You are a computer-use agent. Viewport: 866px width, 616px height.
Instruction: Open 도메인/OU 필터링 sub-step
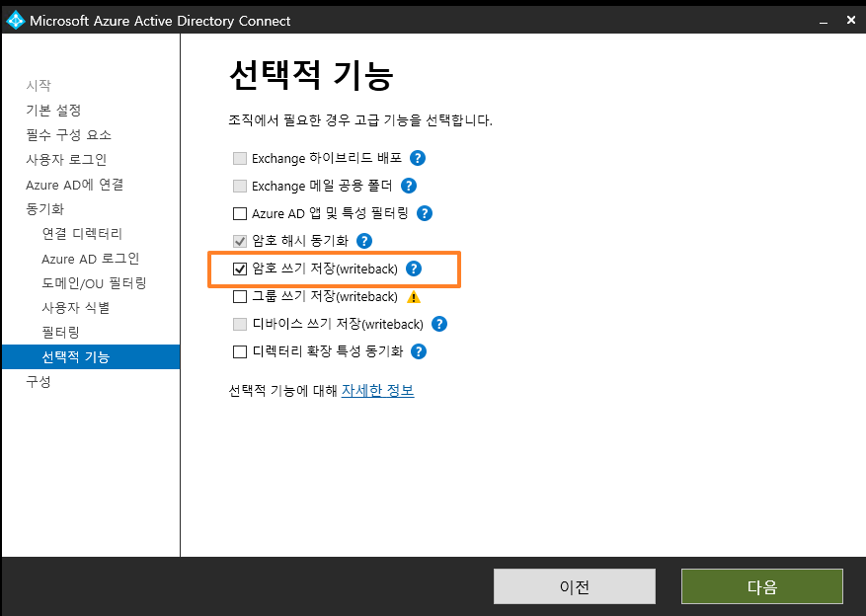(94, 283)
